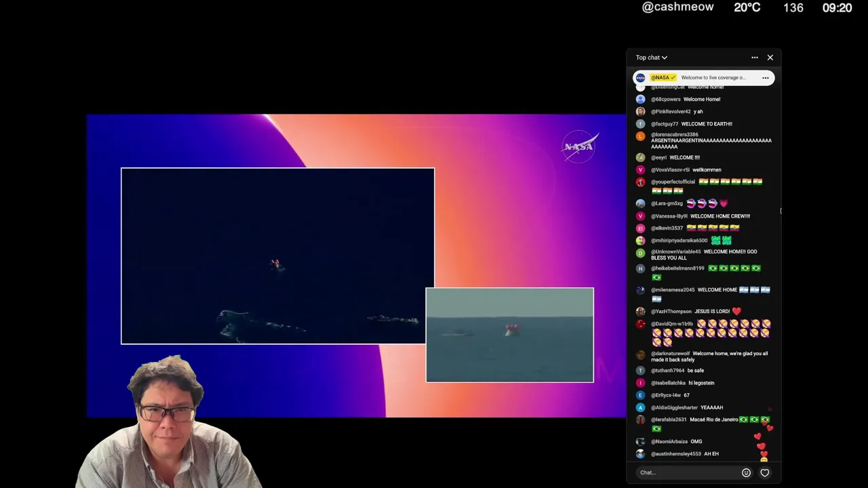Click the large capsule splashdown video feed
The height and width of the screenshot is (488, 868).
[x=277, y=256]
